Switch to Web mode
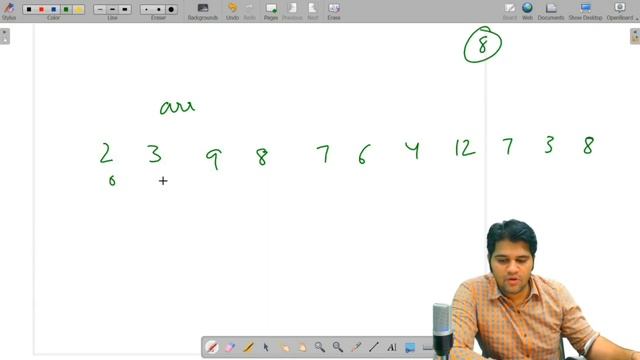The width and height of the screenshot is (640, 360). 527,11
